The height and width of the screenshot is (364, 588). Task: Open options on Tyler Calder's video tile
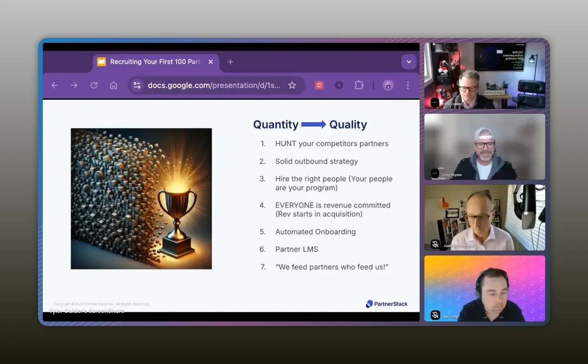[434, 102]
